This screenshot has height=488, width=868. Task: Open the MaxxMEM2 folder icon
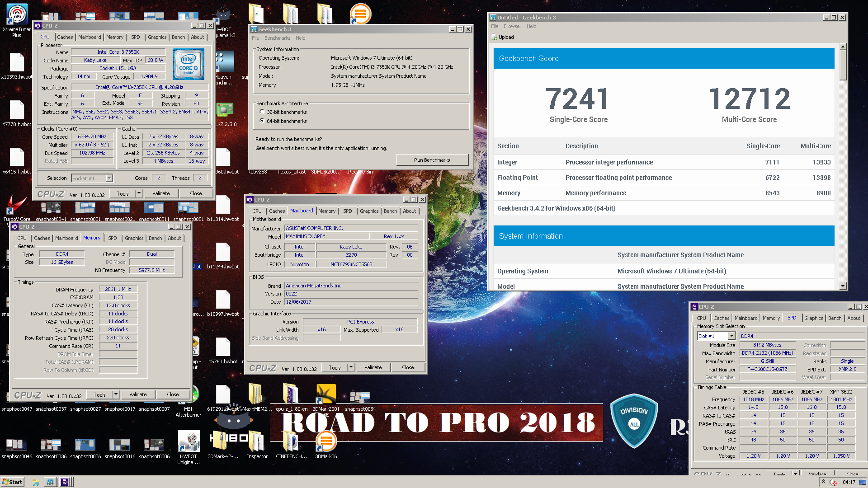click(x=257, y=398)
